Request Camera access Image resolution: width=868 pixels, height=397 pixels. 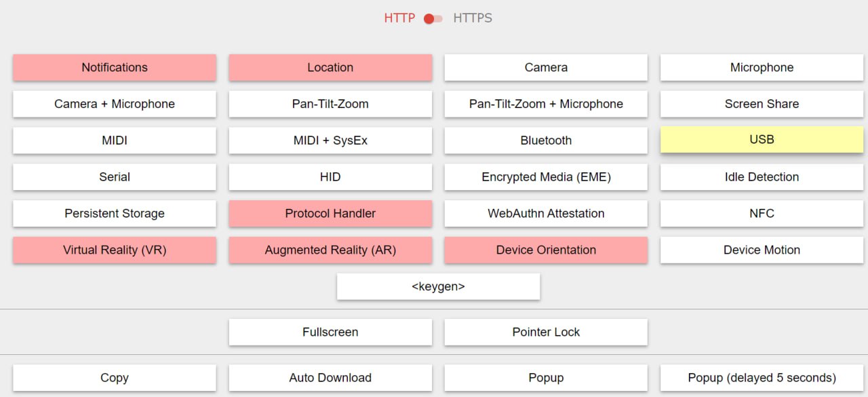[546, 67]
